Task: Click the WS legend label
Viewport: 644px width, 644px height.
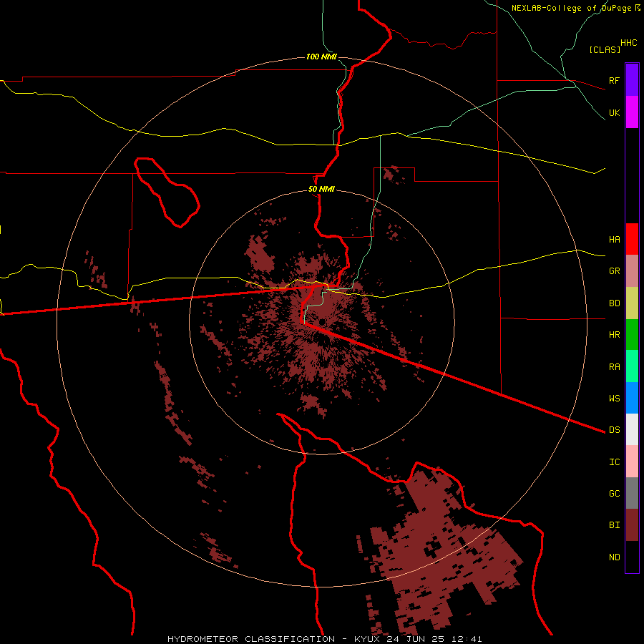Action: [614, 398]
